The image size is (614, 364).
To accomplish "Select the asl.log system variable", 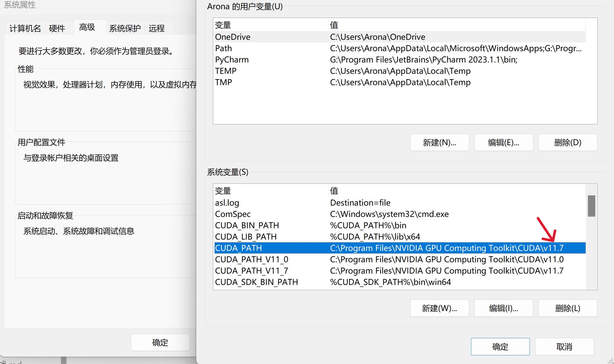I will (x=400, y=203).
